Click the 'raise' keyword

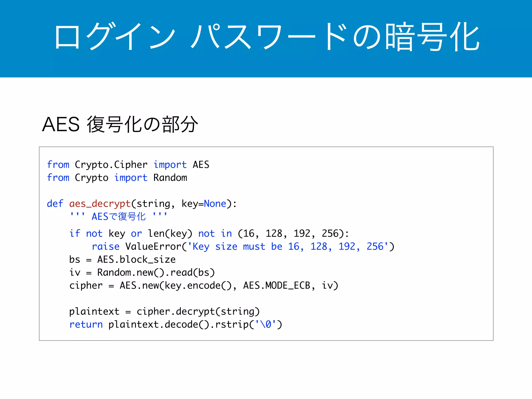(106, 247)
